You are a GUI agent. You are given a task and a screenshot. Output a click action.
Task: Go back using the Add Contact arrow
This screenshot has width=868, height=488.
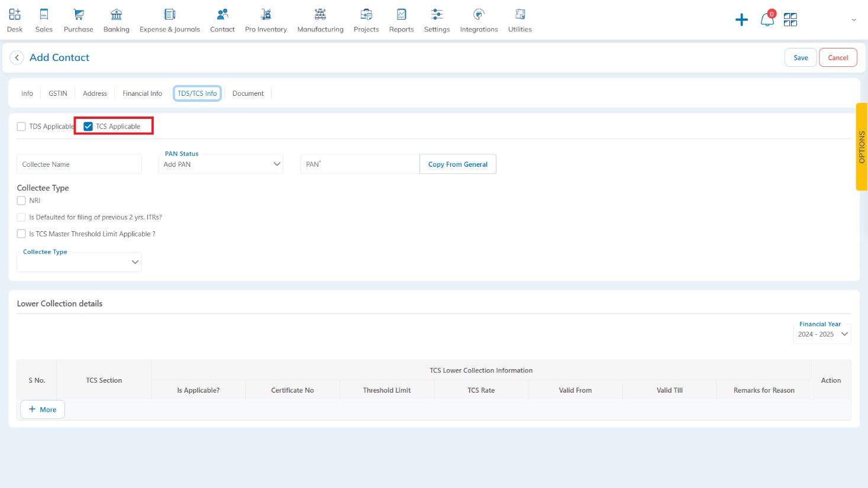pos(17,57)
